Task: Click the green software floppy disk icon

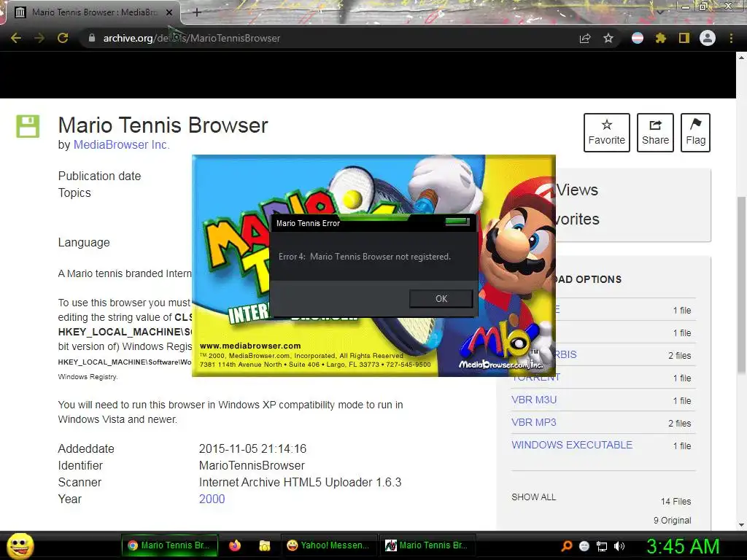Action: tap(28, 126)
